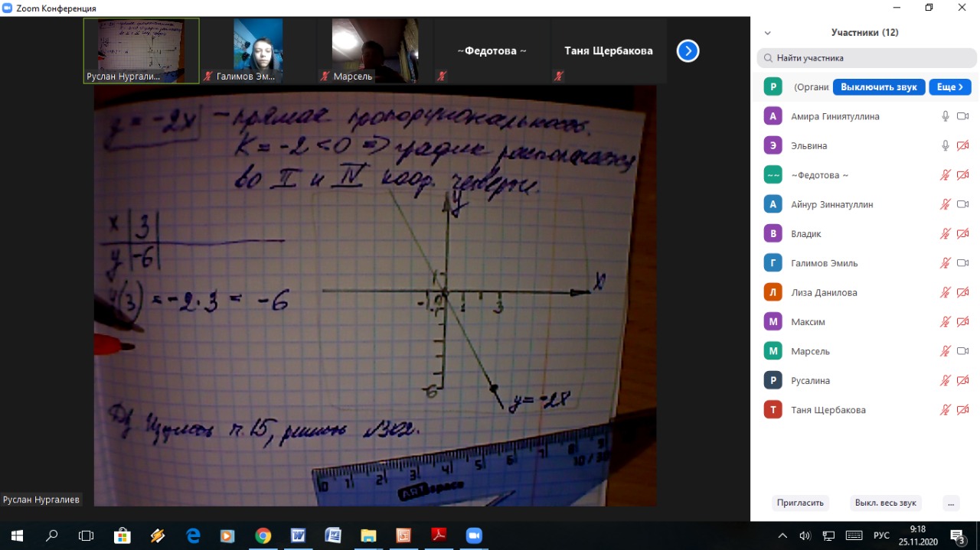Open Zoom from the Windows taskbar
The width and height of the screenshot is (980, 550).
[x=472, y=535]
